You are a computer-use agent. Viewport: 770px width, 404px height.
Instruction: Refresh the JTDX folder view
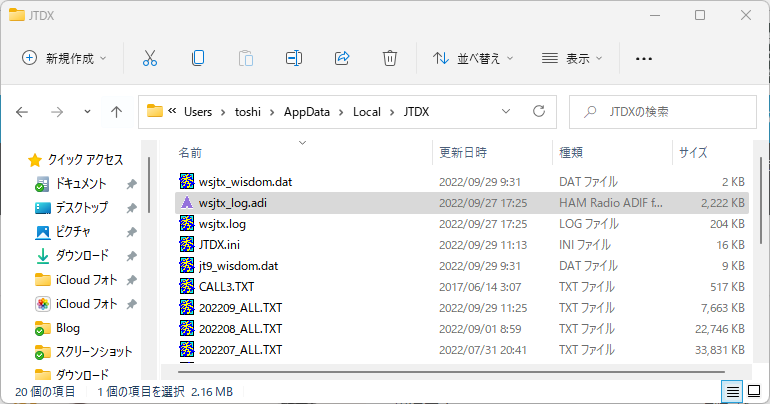pos(539,111)
